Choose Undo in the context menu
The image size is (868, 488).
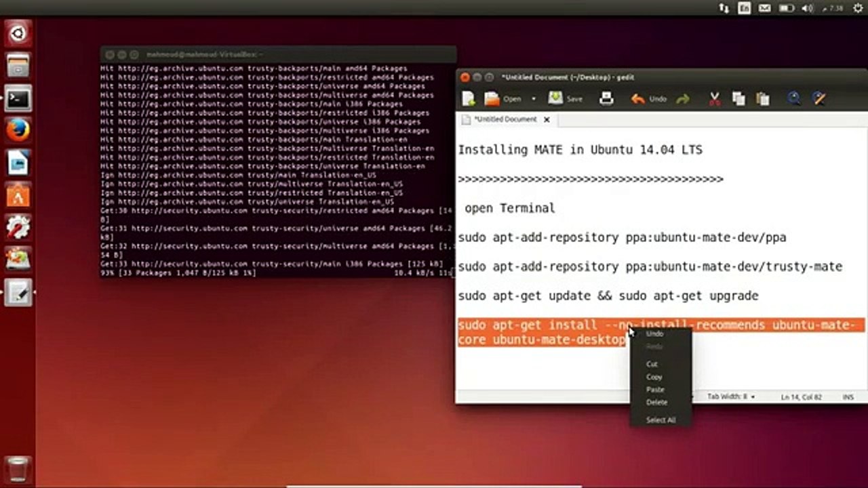[x=654, y=333]
